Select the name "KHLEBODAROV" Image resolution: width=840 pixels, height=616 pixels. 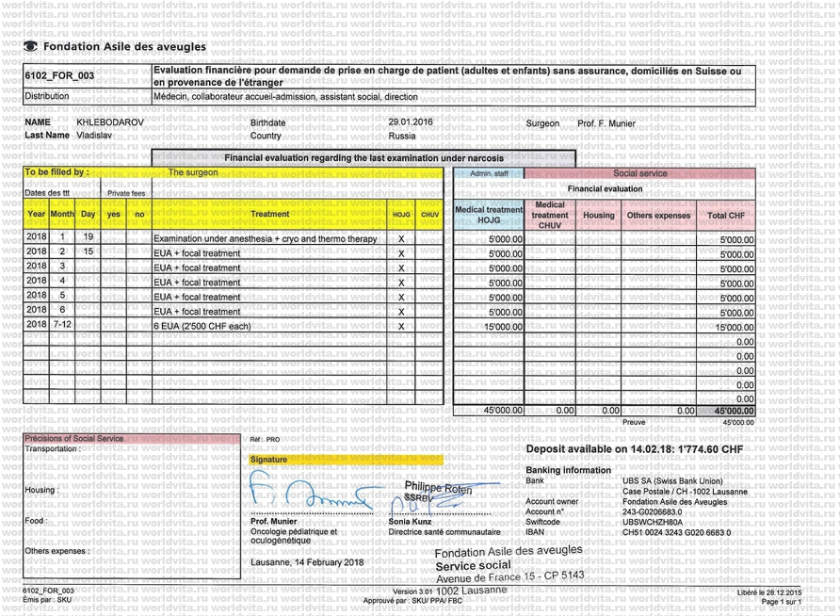click(x=110, y=122)
